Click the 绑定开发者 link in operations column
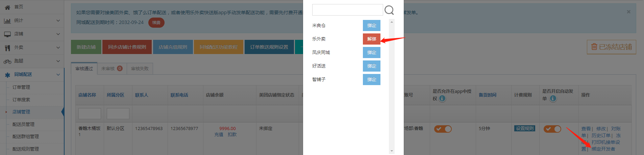 pos(603,149)
